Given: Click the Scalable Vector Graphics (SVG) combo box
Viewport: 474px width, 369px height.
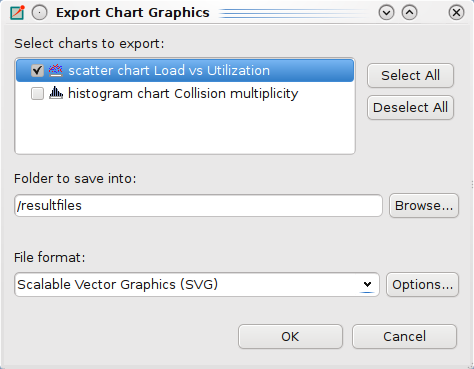Looking at the screenshot, I should pyautogui.click(x=197, y=284).
